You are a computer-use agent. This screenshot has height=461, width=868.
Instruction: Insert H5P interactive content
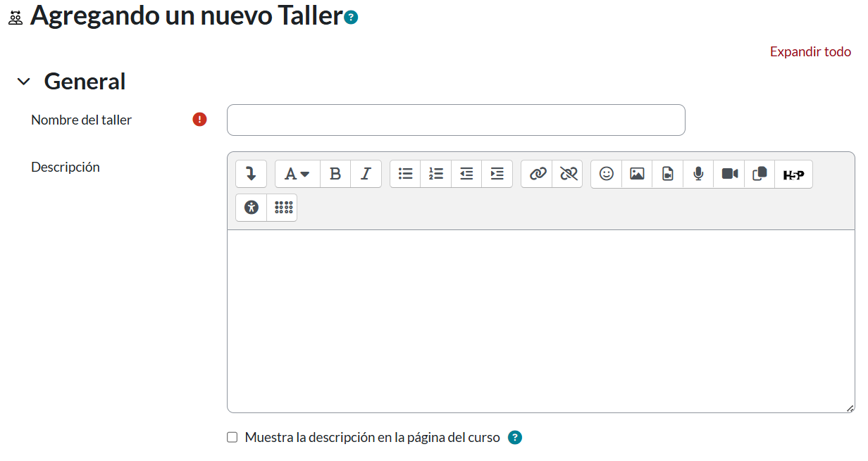[794, 174]
